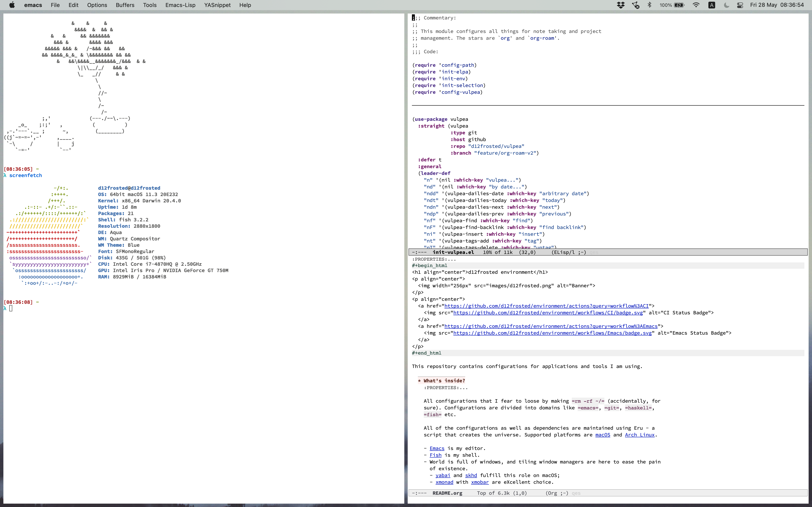This screenshot has width=812, height=507.
Task: Open the YASnippet menu
Action: 217,5
